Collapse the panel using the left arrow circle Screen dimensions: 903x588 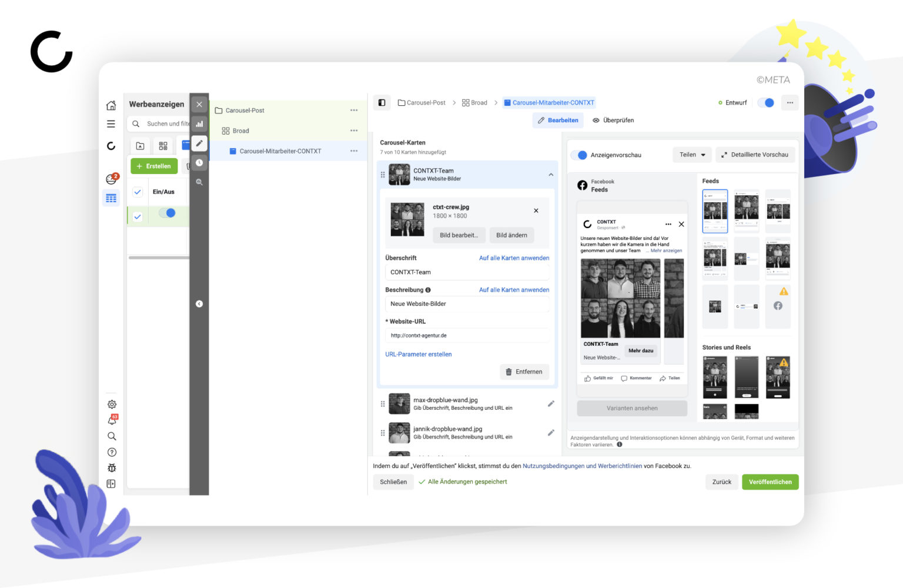pyautogui.click(x=199, y=303)
